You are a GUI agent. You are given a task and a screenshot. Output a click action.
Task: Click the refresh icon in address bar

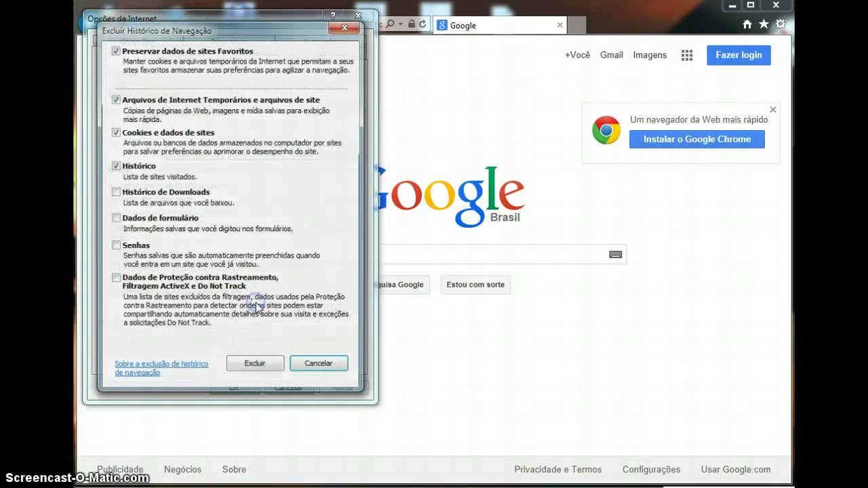[x=422, y=24]
